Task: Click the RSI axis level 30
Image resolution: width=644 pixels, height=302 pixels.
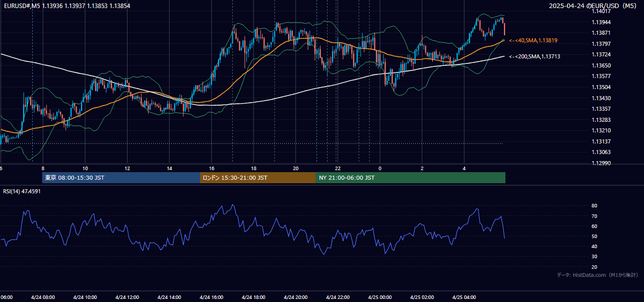Action: (594, 257)
